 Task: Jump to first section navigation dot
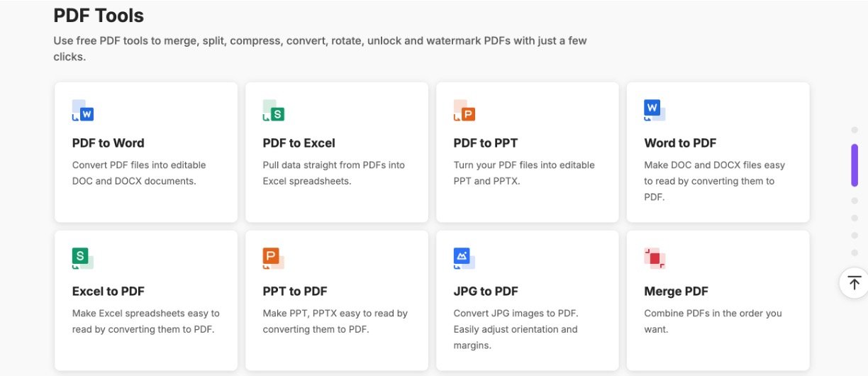855,131
